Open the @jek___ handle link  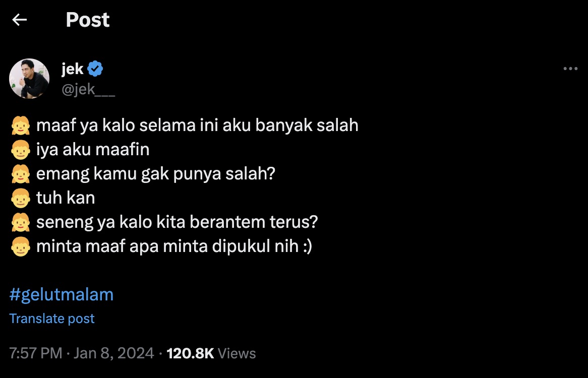coord(88,90)
